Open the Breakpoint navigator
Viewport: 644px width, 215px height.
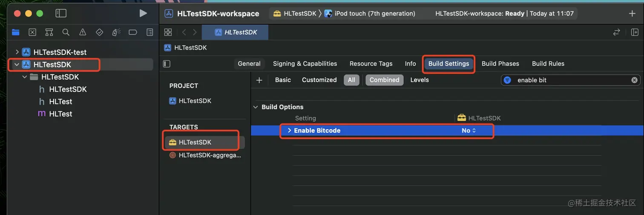133,32
